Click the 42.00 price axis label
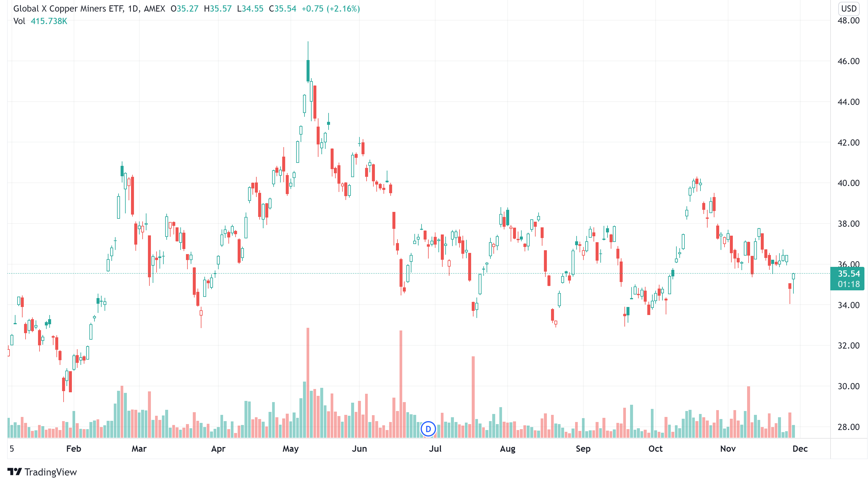The height and width of the screenshot is (485, 868). click(x=848, y=143)
